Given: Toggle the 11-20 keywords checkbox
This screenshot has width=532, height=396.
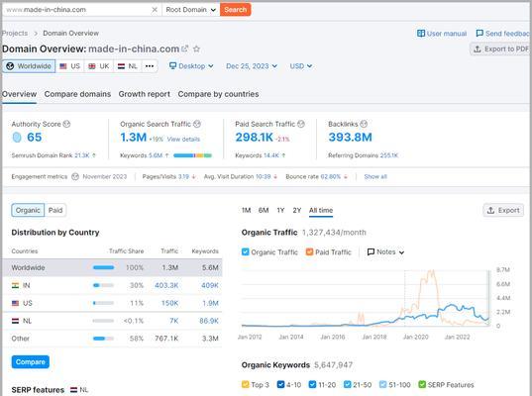Looking at the screenshot, I should [x=312, y=384].
